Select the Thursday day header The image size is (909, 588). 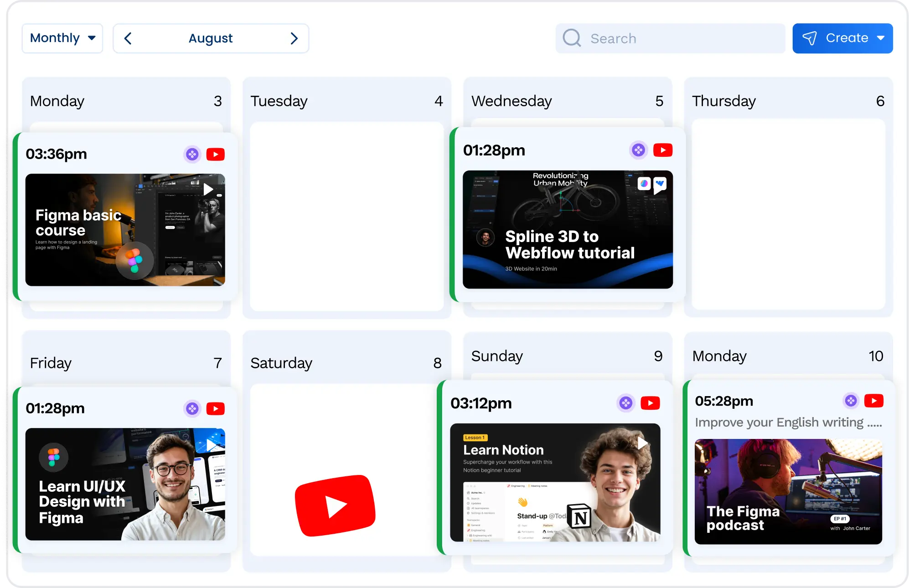723,101
